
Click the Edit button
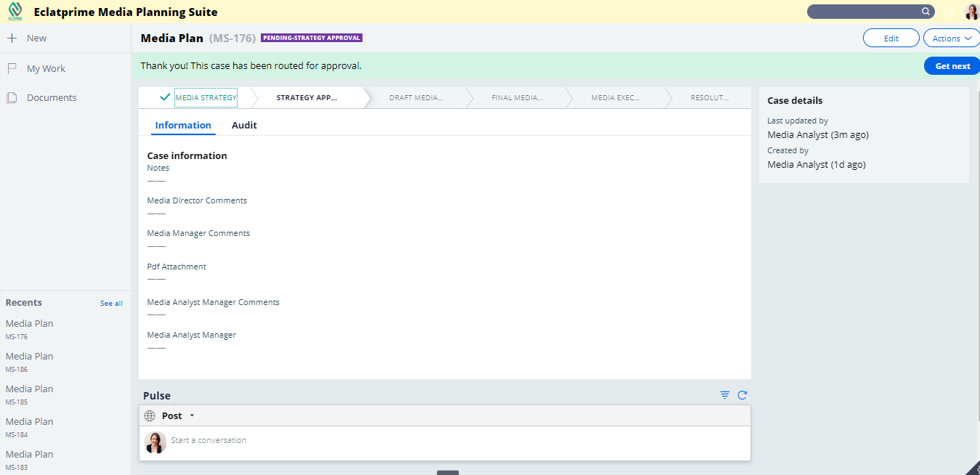coord(891,38)
